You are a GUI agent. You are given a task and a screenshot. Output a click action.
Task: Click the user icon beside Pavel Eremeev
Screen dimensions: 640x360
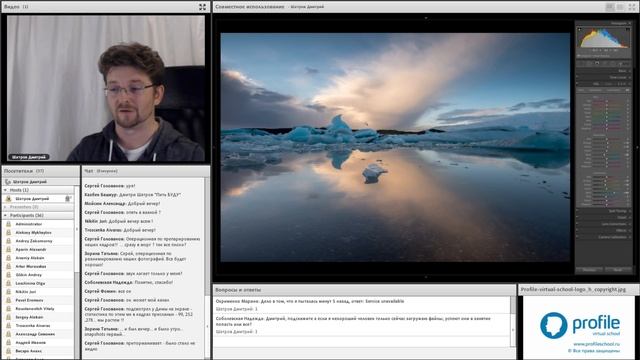9,300
